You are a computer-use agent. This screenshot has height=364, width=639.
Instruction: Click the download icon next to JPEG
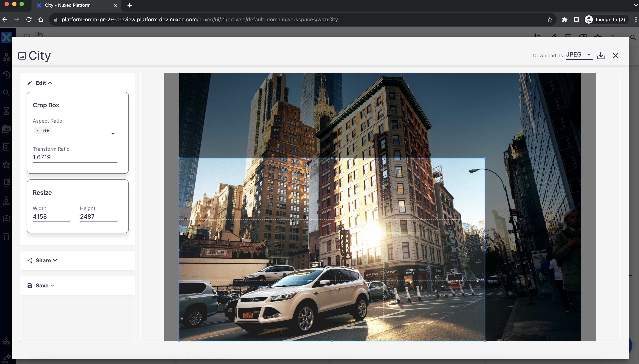pos(600,55)
